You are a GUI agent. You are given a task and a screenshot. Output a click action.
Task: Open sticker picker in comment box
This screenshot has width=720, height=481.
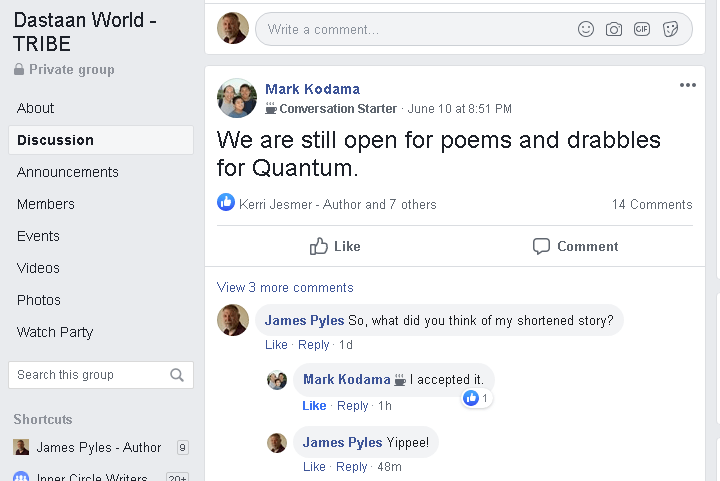[x=670, y=29]
